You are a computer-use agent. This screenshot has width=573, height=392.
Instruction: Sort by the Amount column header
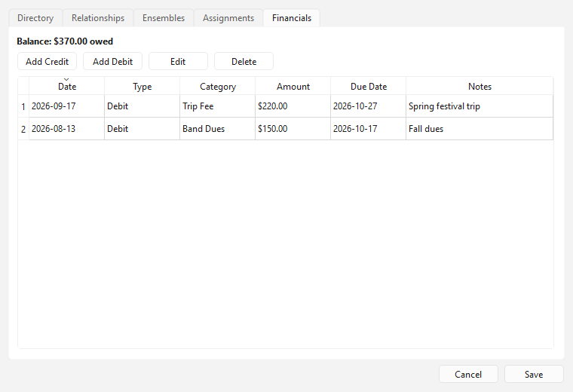pos(293,86)
